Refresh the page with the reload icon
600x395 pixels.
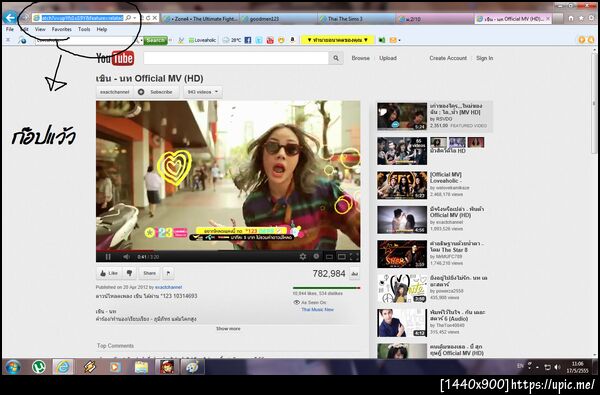click(x=148, y=18)
